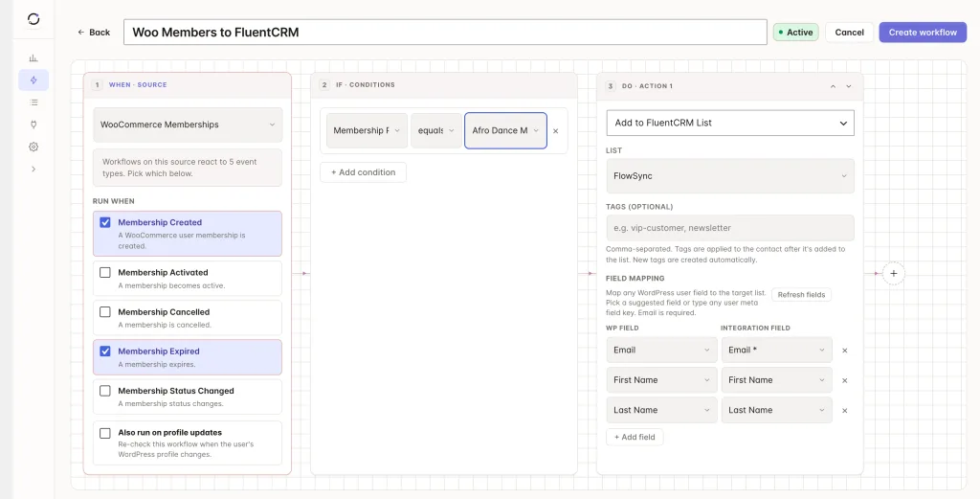Image resolution: width=980 pixels, height=499 pixels.
Task: Open the Add to FluentCRM List action dropdown
Action: 730,123
